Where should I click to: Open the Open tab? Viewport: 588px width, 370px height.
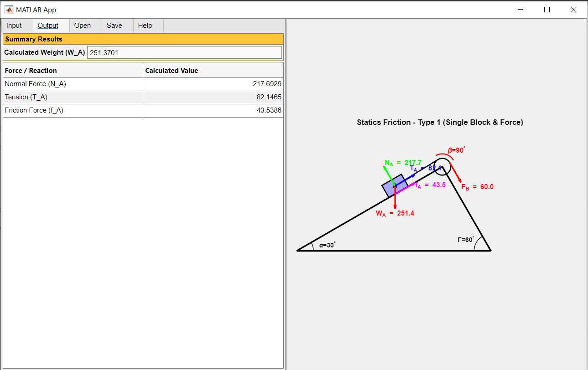pos(85,26)
